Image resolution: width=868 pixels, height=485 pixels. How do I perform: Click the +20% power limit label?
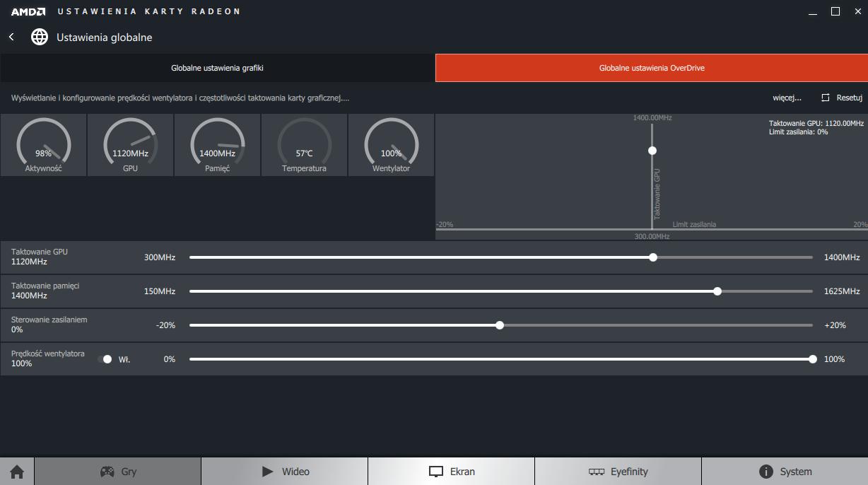point(835,325)
